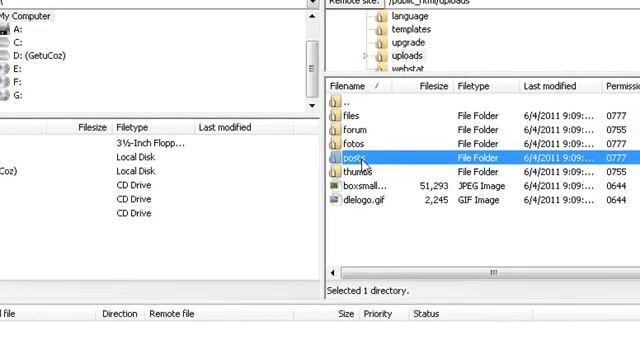Click left arrow of remote list horizontal scrollbar
This screenshot has width=640, height=360.
(x=332, y=272)
